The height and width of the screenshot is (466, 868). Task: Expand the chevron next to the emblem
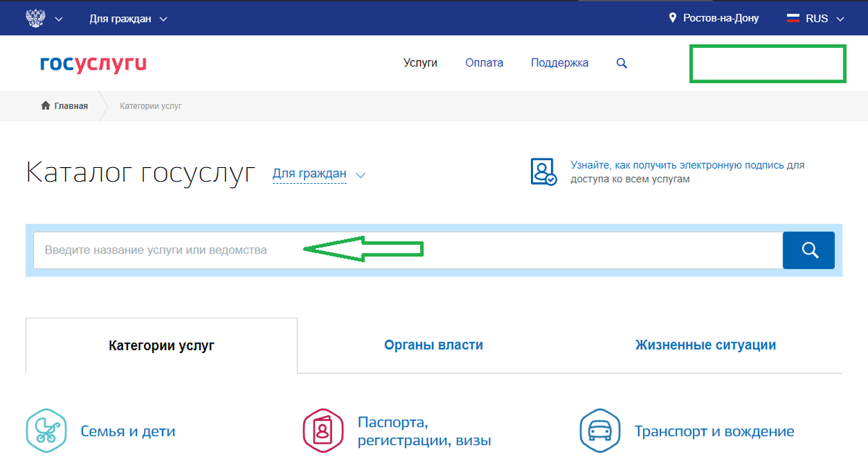(x=58, y=19)
